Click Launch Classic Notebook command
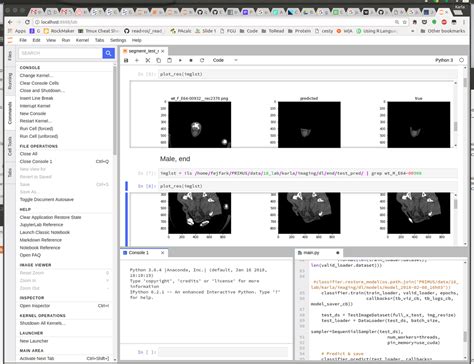474x364 pixels. (45, 232)
